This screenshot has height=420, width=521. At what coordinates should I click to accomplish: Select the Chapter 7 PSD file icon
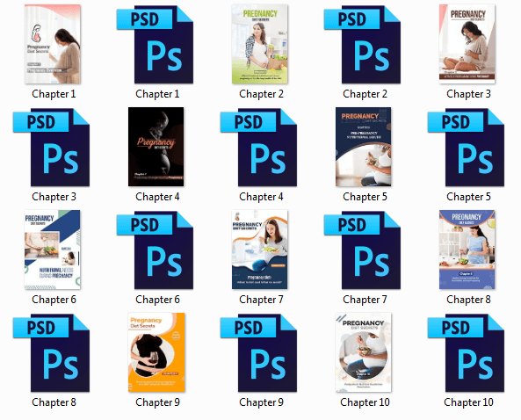pos(363,250)
